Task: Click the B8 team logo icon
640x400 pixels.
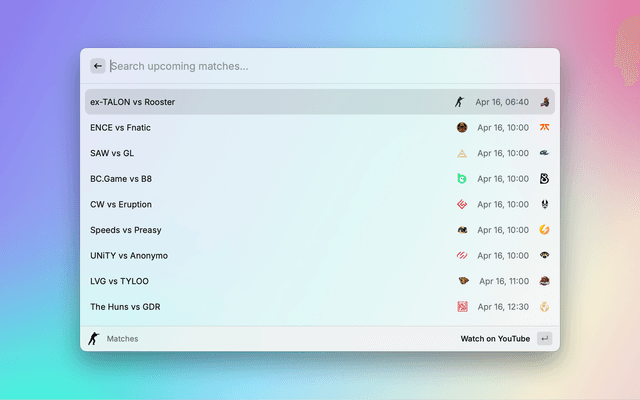Action: click(x=544, y=179)
